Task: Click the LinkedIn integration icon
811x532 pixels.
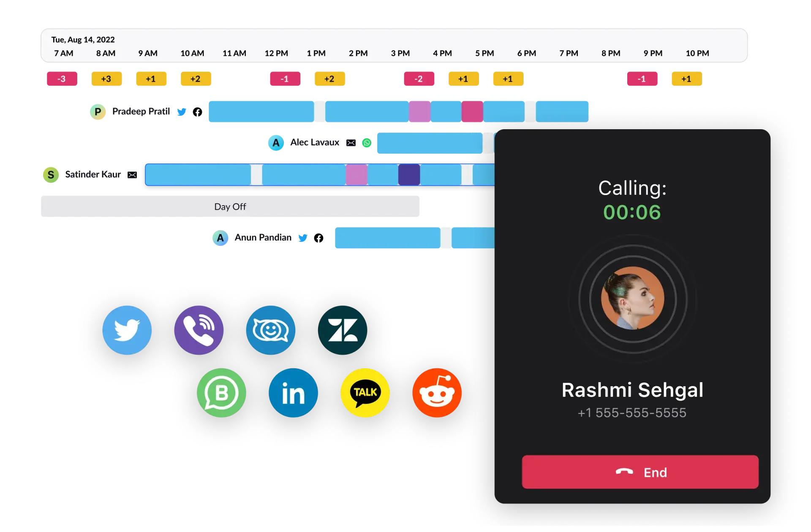Action: coord(293,394)
